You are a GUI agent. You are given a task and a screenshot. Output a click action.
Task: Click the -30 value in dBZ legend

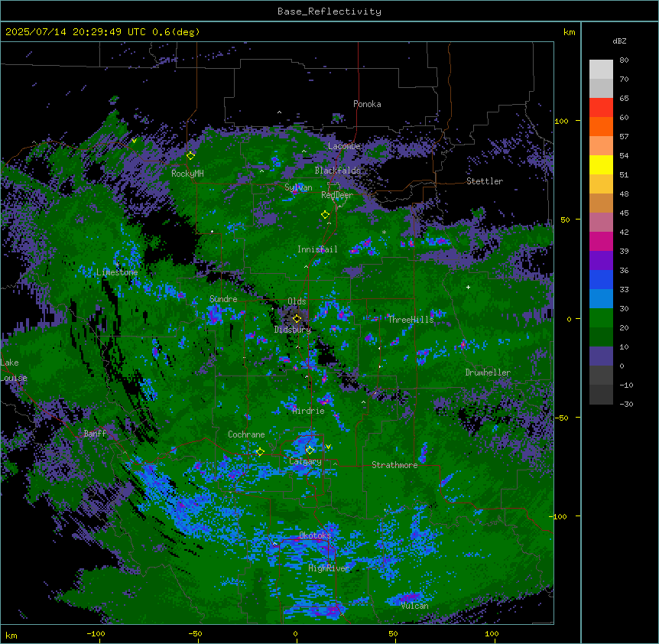tap(626, 404)
